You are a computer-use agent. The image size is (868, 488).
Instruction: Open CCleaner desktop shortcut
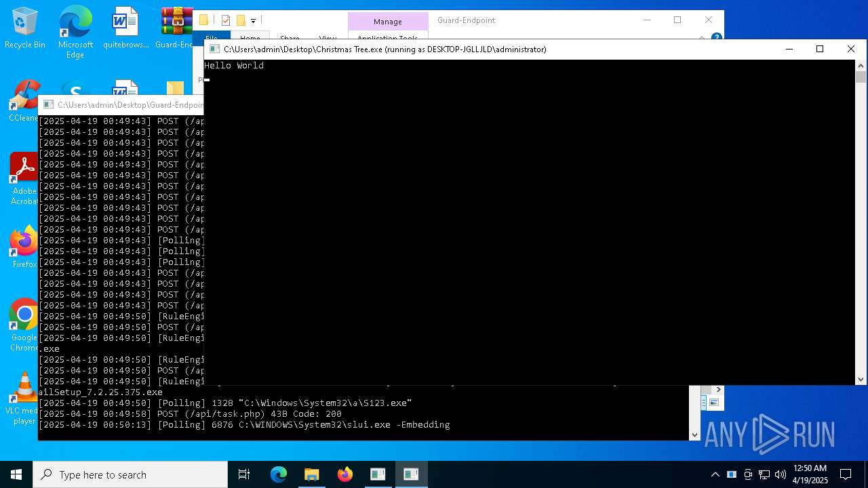pyautogui.click(x=24, y=102)
